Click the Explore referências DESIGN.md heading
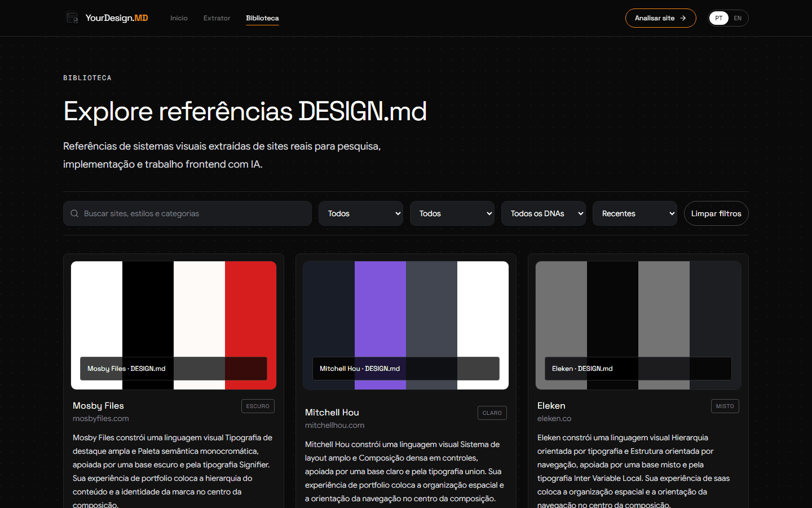 click(245, 111)
